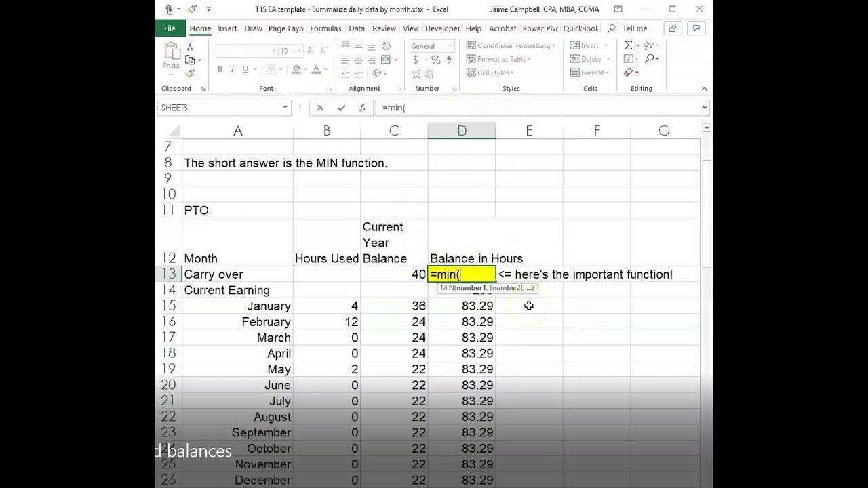
Task: Click the Borders icon
Action: coord(271,69)
